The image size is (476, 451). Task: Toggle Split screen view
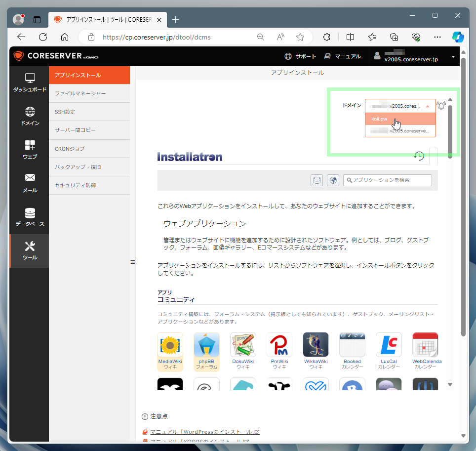tap(350, 37)
